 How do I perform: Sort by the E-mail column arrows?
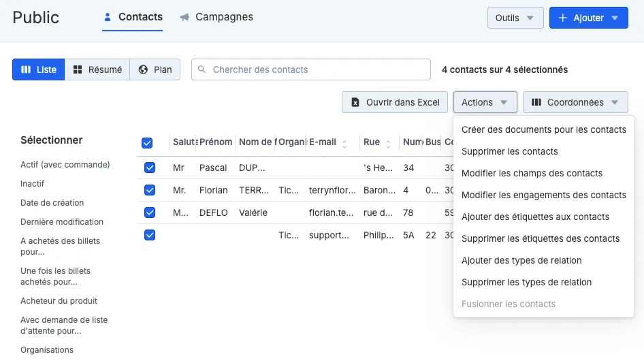344,144
